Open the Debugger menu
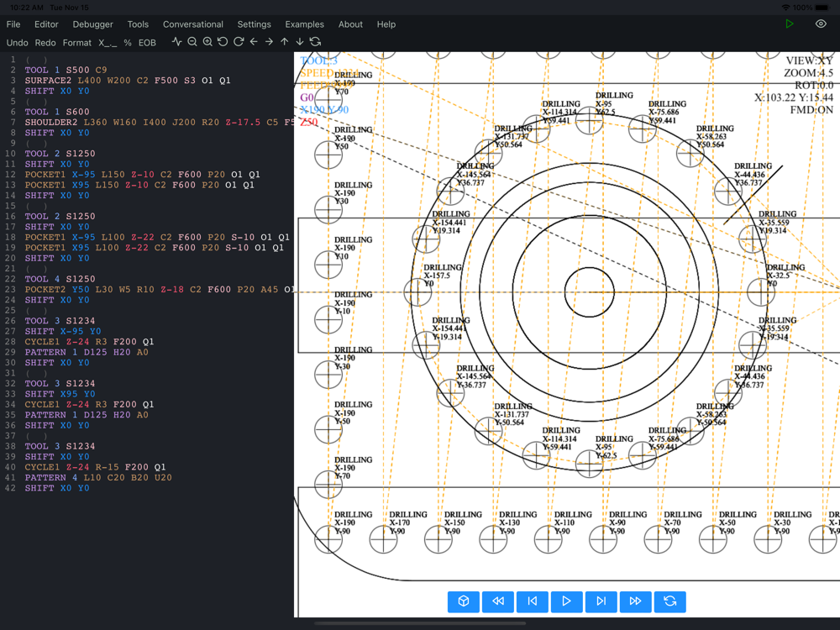The image size is (840, 630). (92, 24)
